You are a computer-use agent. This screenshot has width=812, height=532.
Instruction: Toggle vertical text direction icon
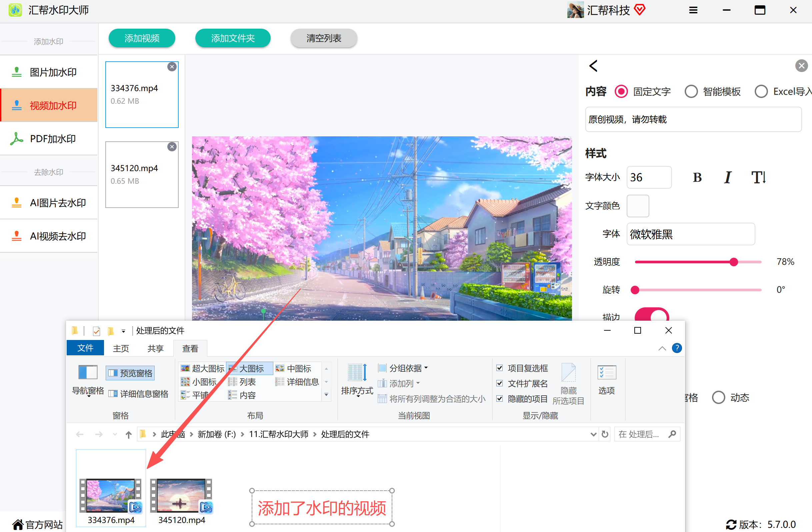coord(758,177)
